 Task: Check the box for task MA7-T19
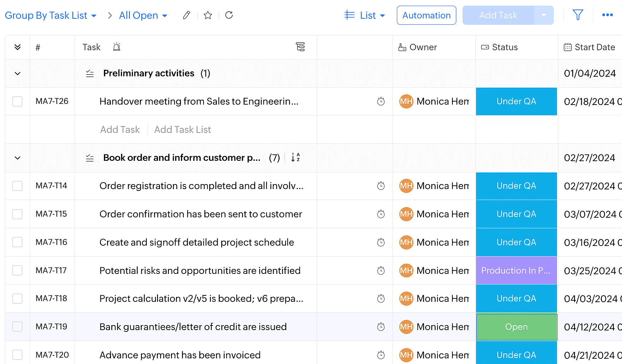click(x=17, y=327)
